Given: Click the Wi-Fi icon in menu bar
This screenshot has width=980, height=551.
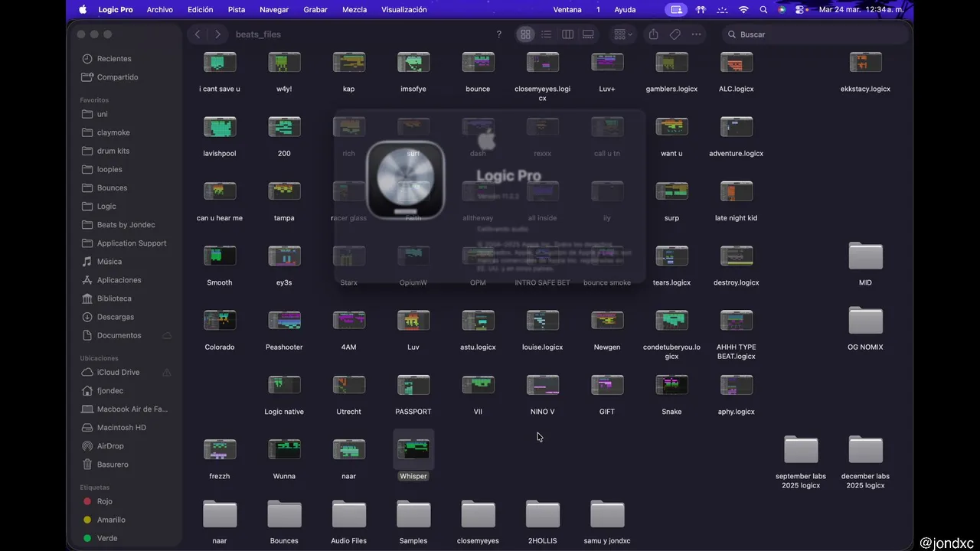Looking at the screenshot, I should [x=743, y=9].
